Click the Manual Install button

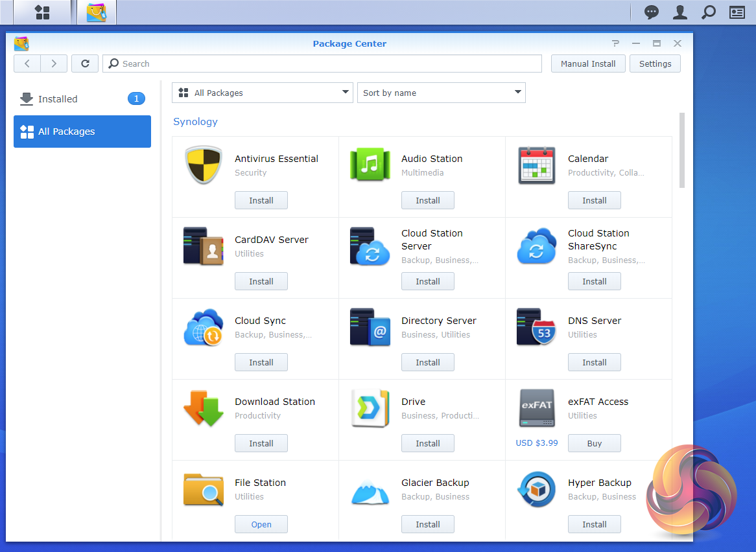coord(587,63)
